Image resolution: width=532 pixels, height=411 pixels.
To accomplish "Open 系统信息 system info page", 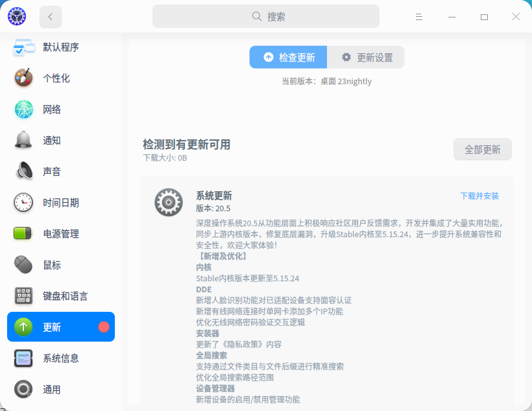I will click(60, 358).
